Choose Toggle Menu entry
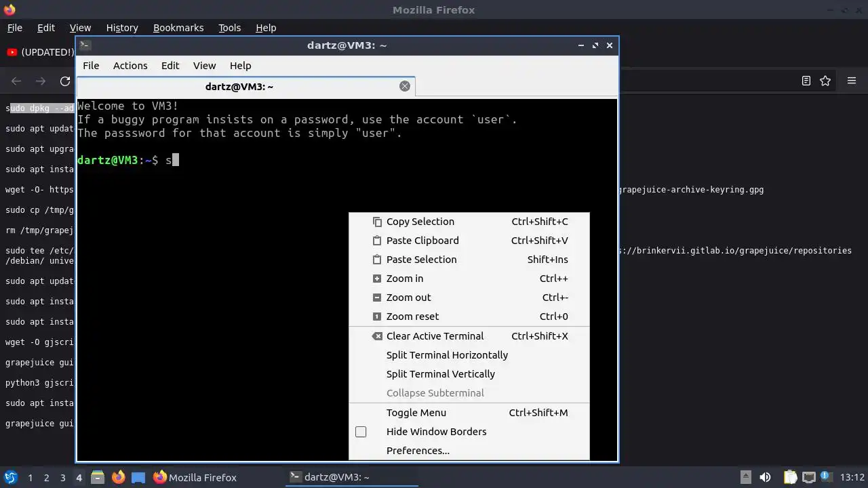The image size is (868, 488). (x=469, y=413)
